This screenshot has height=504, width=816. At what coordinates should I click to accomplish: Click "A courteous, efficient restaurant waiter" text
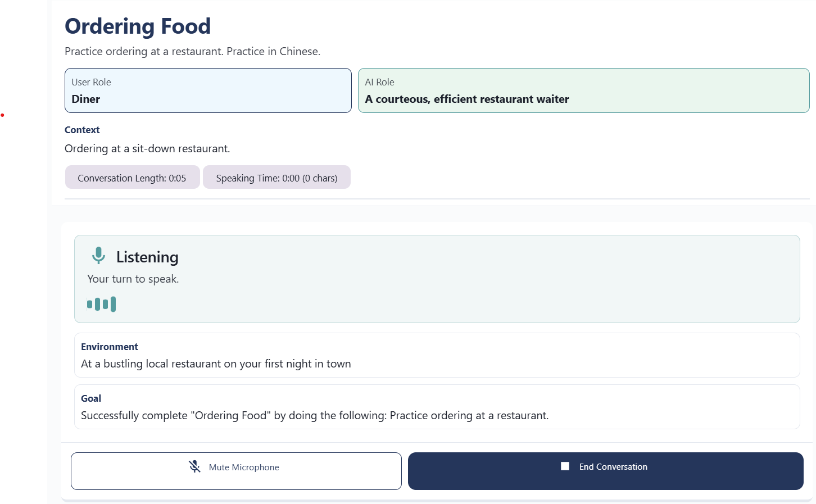[x=466, y=99]
